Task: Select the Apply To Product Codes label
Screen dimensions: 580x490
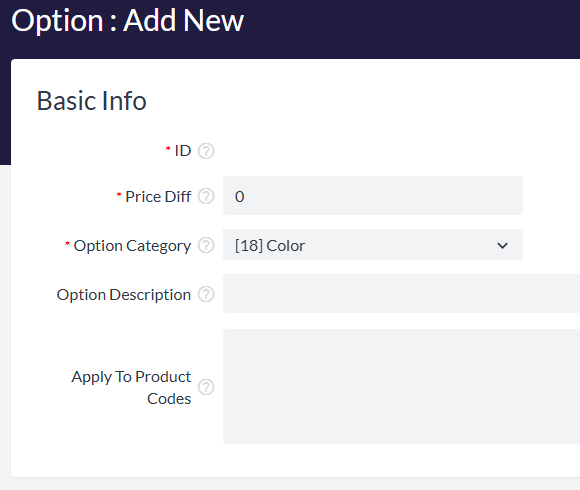Action: [131, 388]
